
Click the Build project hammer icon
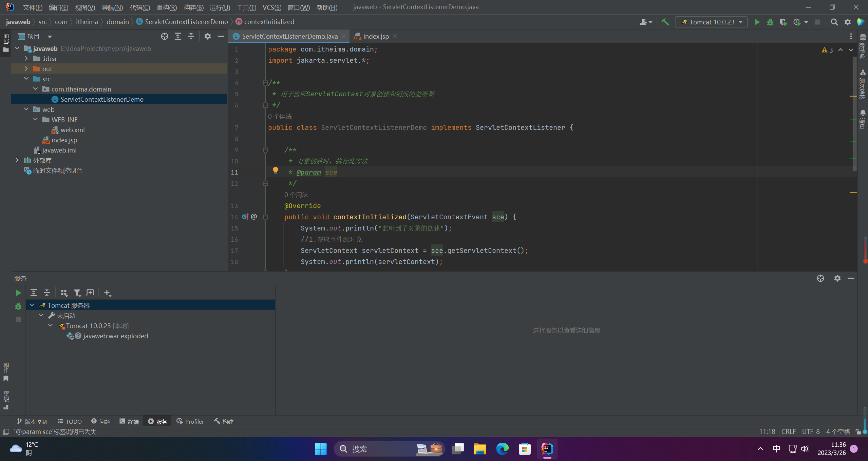[x=665, y=22]
